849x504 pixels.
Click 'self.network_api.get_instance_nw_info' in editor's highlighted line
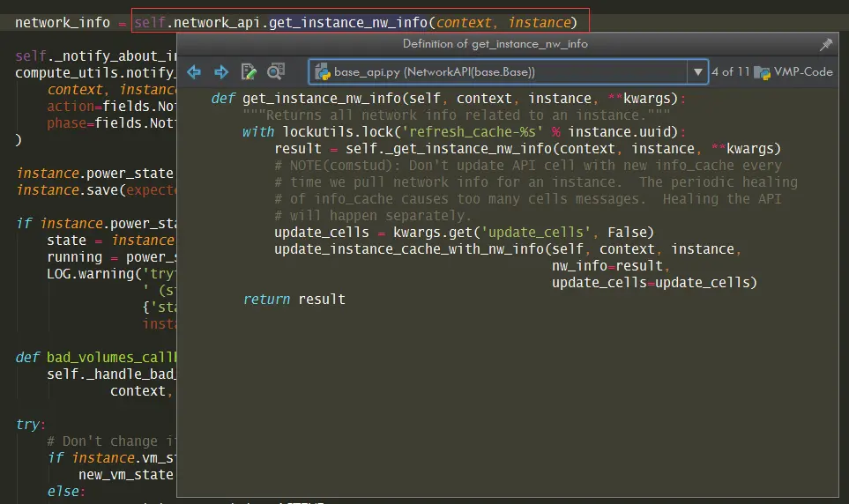click(x=281, y=23)
